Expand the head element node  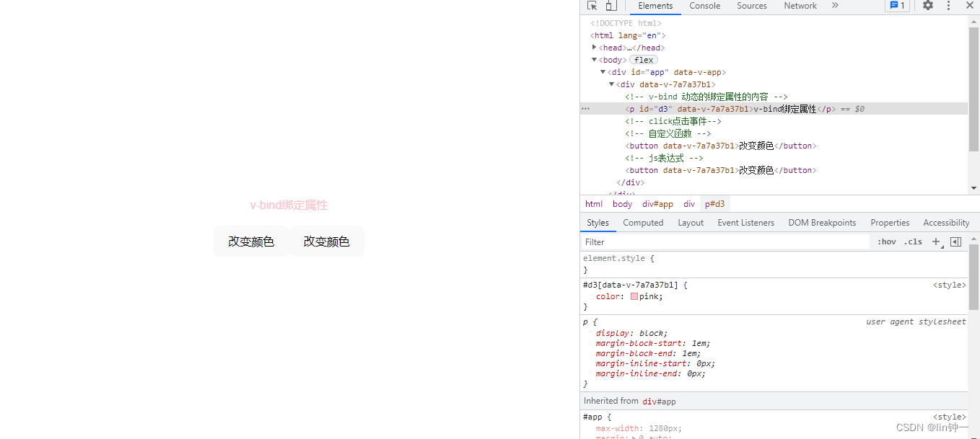pyautogui.click(x=595, y=48)
